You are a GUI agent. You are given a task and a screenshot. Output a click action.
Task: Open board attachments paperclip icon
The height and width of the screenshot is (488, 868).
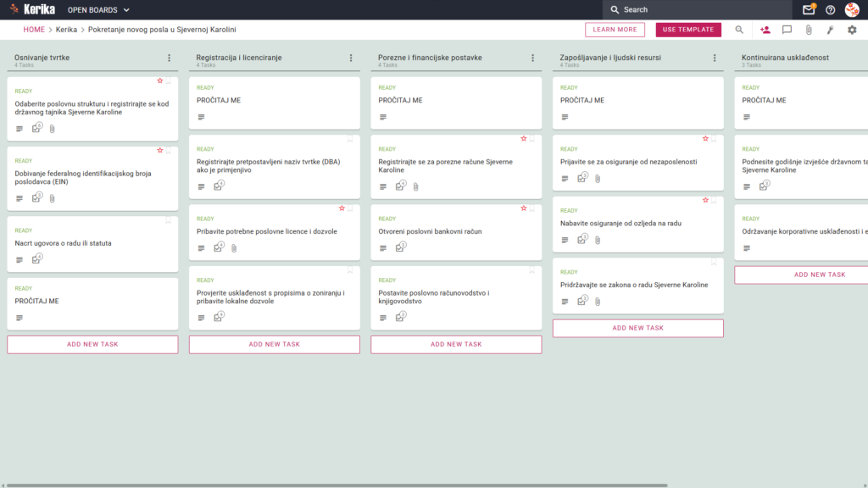point(809,30)
